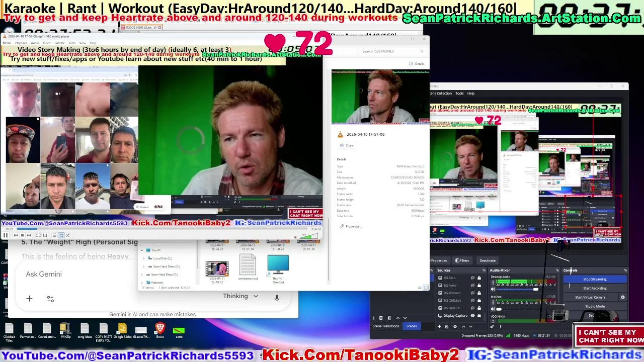Viewport: 644px width, 362px height.
Task: Toggle lock on BG Man source
Action: pos(479,278)
